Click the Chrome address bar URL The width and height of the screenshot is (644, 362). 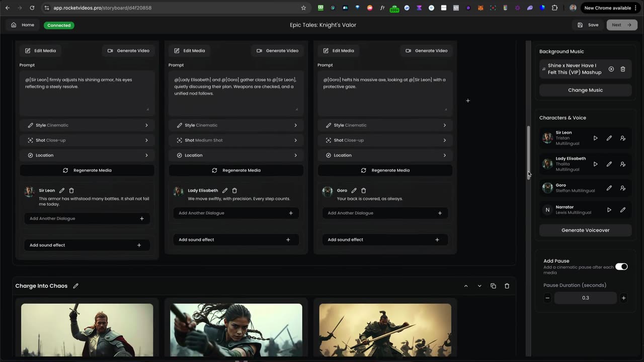tap(103, 8)
